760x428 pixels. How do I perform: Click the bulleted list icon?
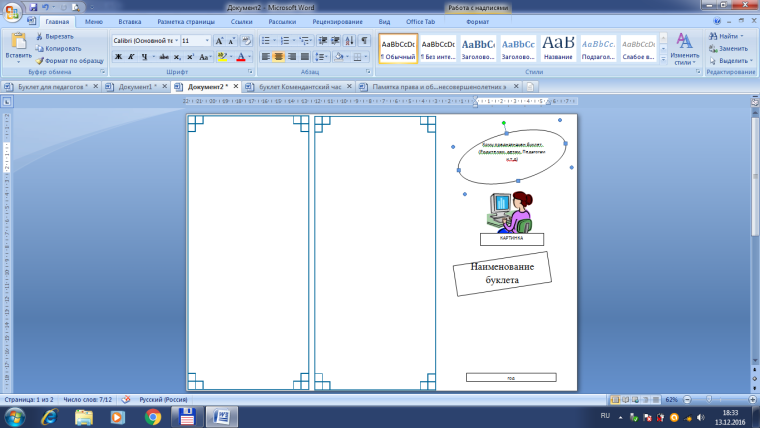click(266, 41)
